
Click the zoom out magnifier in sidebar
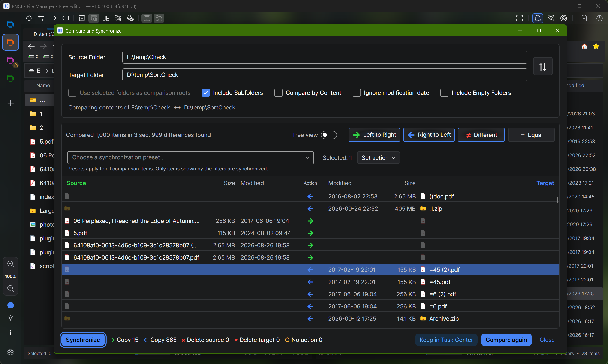tap(11, 288)
